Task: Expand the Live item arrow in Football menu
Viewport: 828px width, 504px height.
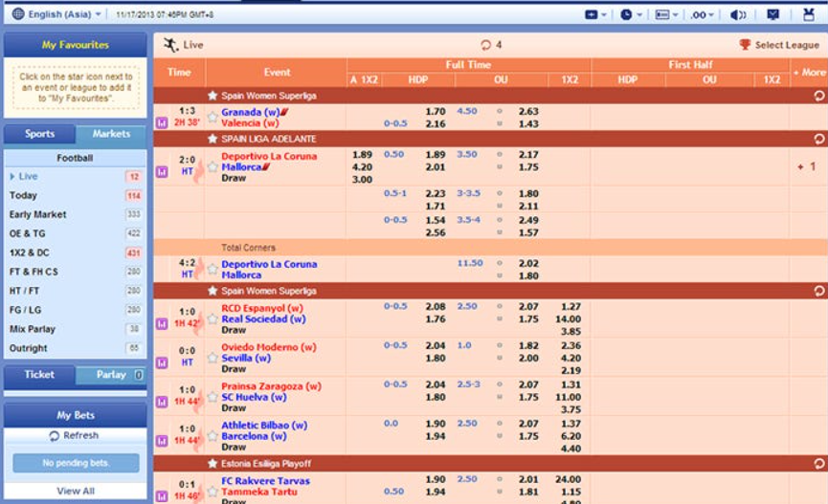Action: click(x=12, y=177)
